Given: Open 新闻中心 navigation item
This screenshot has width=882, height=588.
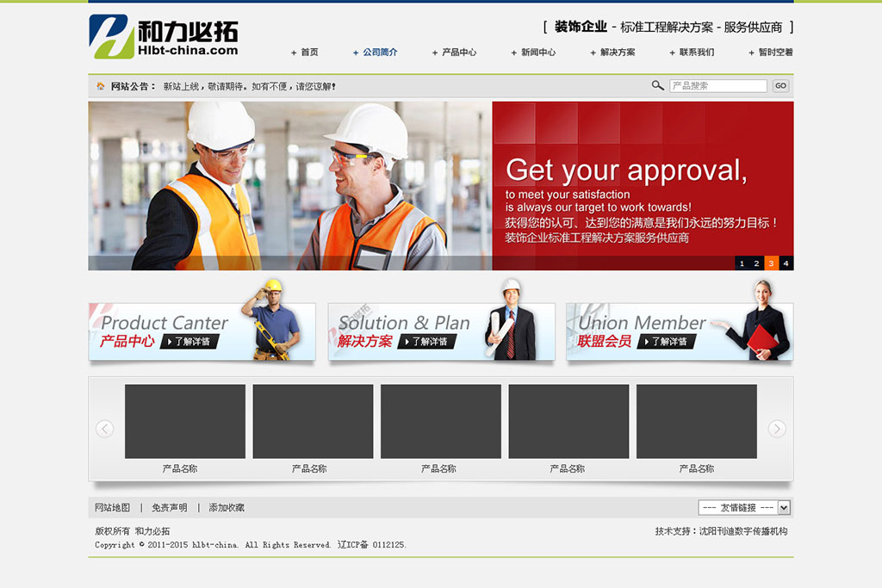Looking at the screenshot, I should (x=537, y=53).
